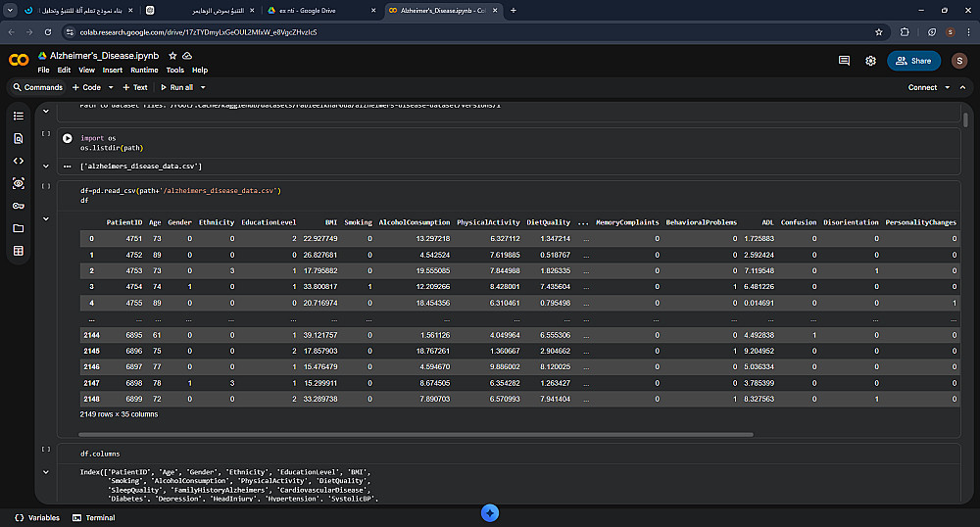980x527 pixels.
Task: Open the Tools menu
Action: pos(175,70)
